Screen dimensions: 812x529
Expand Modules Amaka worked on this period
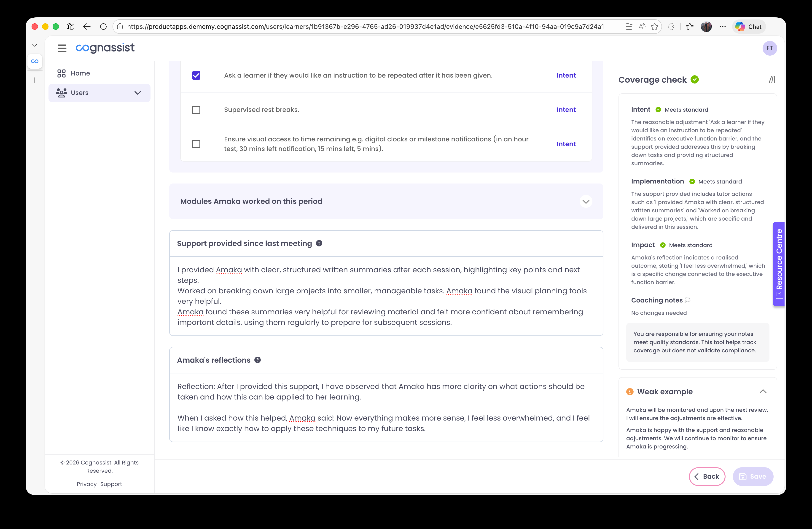tap(586, 201)
